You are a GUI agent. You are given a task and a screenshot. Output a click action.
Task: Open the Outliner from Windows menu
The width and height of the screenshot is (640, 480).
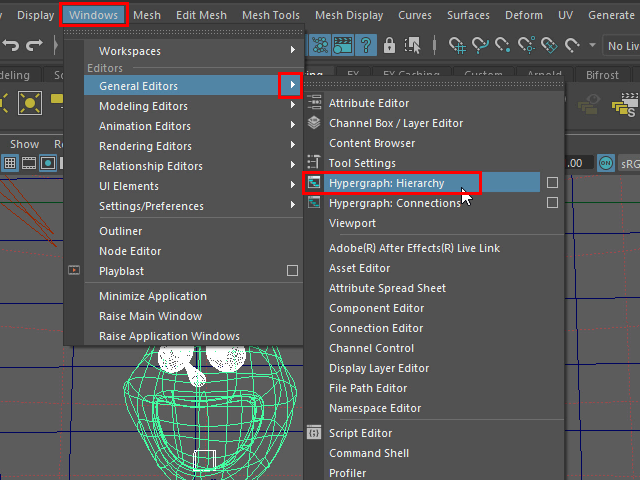click(x=120, y=231)
